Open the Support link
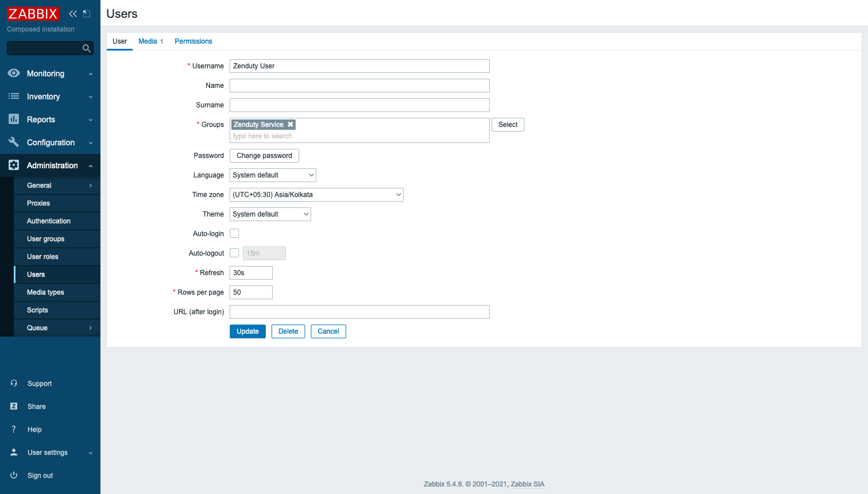The width and height of the screenshot is (868, 494). (x=40, y=384)
